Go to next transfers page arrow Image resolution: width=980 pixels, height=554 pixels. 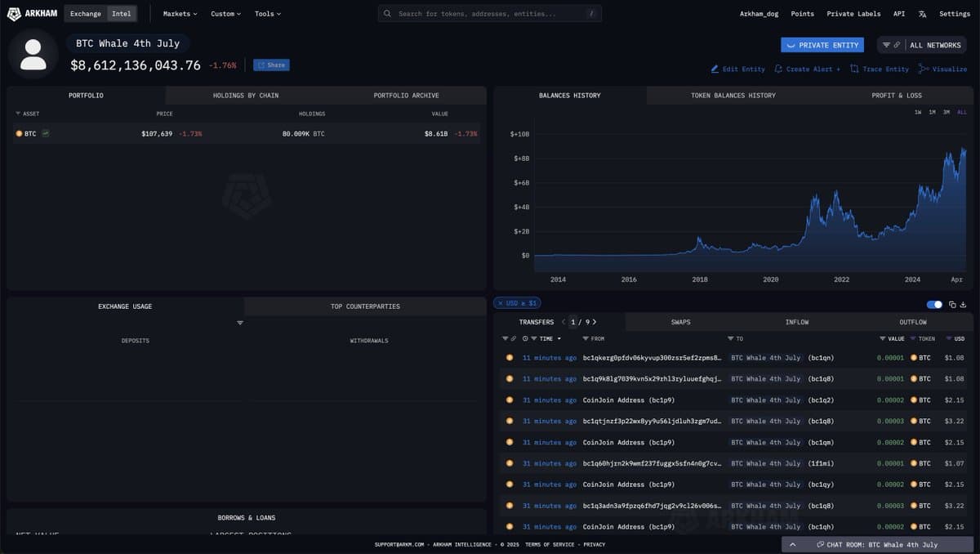coord(595,322)
